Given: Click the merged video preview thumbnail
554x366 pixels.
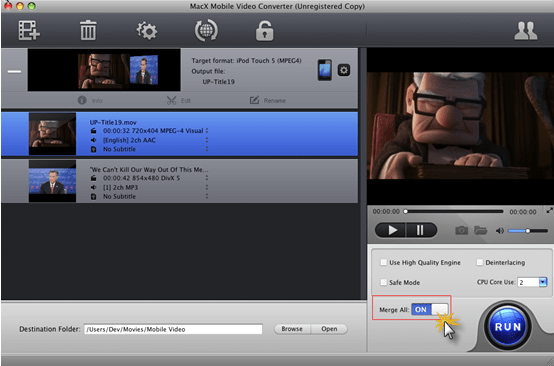Looking at the screenshot, I should tap(104, 70).
